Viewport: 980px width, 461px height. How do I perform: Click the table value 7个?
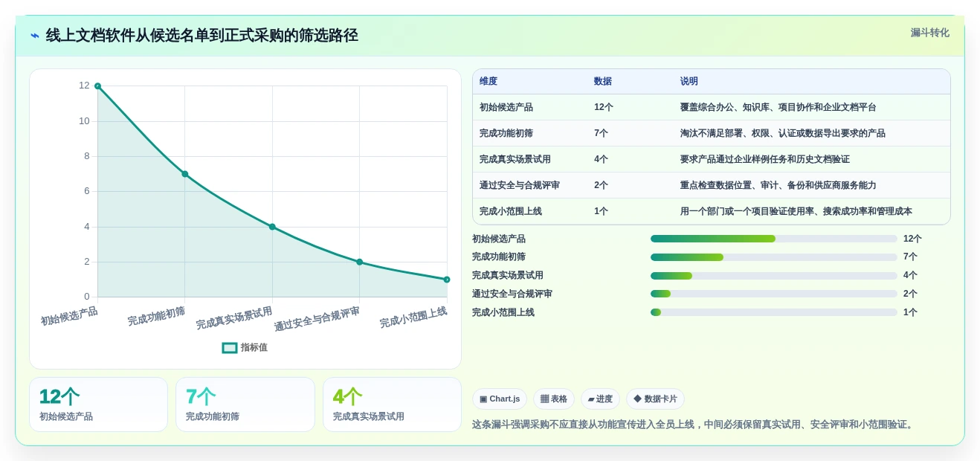pos(602,134)
